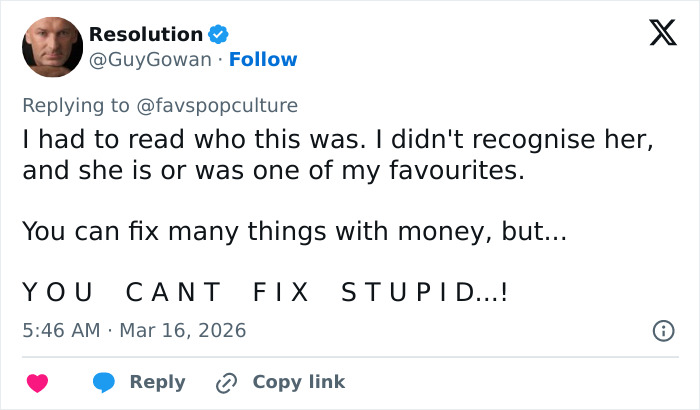Image resolution: width=700 pixels, height=410 pixels.
Task: Like the tweet with the heart icon
Action: (x=38, y=382)
